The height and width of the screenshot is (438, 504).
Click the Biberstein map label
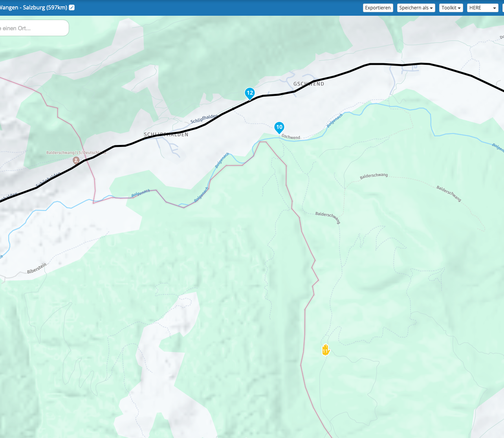click(x=37, y=268)
